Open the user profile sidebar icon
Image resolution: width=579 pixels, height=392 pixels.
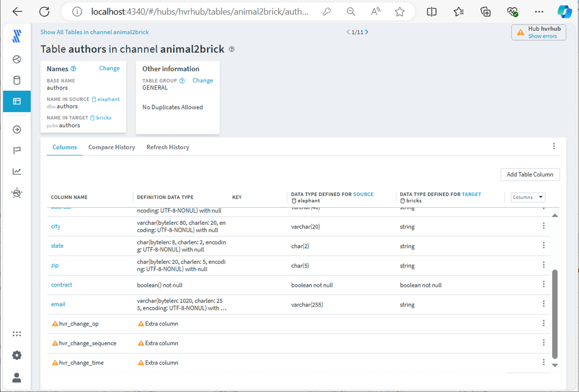[16, 378]
